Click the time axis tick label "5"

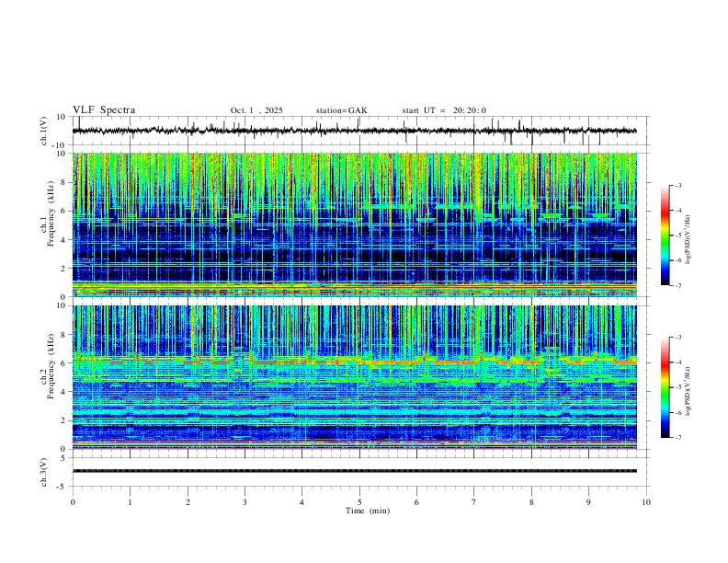(x=359, y=502)
